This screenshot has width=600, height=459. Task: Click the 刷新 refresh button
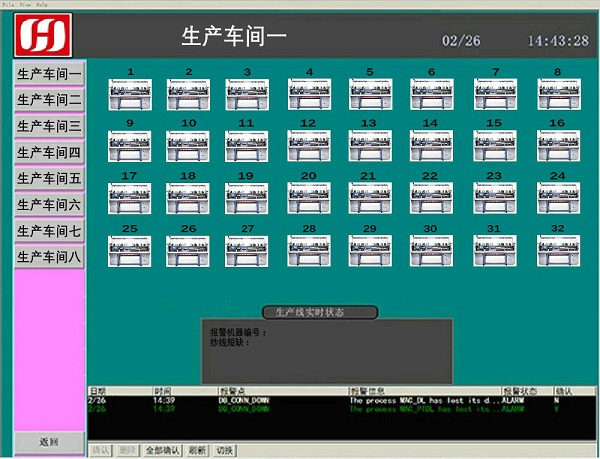tap(197, 451)
